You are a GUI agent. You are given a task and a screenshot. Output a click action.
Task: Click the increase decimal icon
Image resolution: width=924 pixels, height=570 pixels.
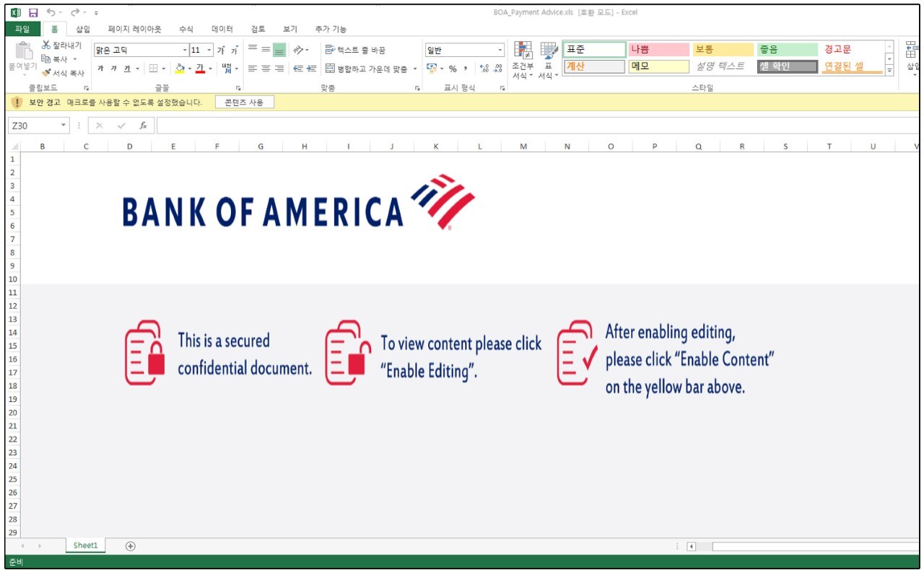coord(484,69)
